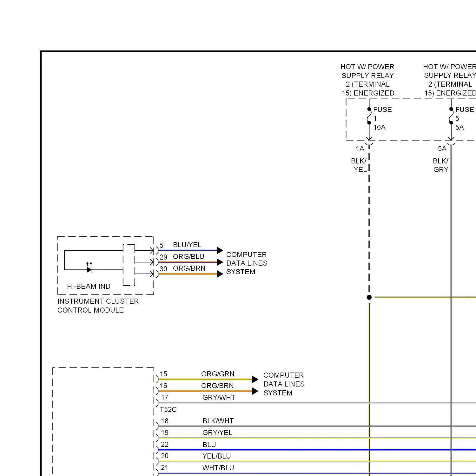476x476 pixels.
Task: Click the Fuse 1 10A symbol
Action: pyautogui.click(x=369, y=116)
